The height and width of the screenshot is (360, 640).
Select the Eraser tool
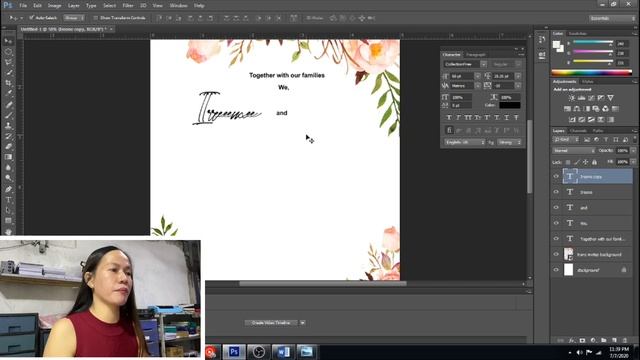click(x=8, y=146)
